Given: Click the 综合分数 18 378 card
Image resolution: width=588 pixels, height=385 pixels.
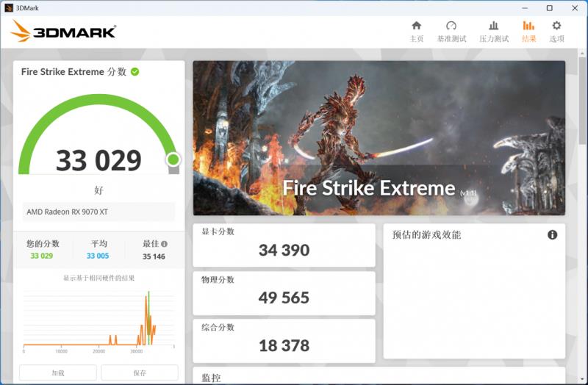Looking at the screenshot, I should (x=284, y=341).
